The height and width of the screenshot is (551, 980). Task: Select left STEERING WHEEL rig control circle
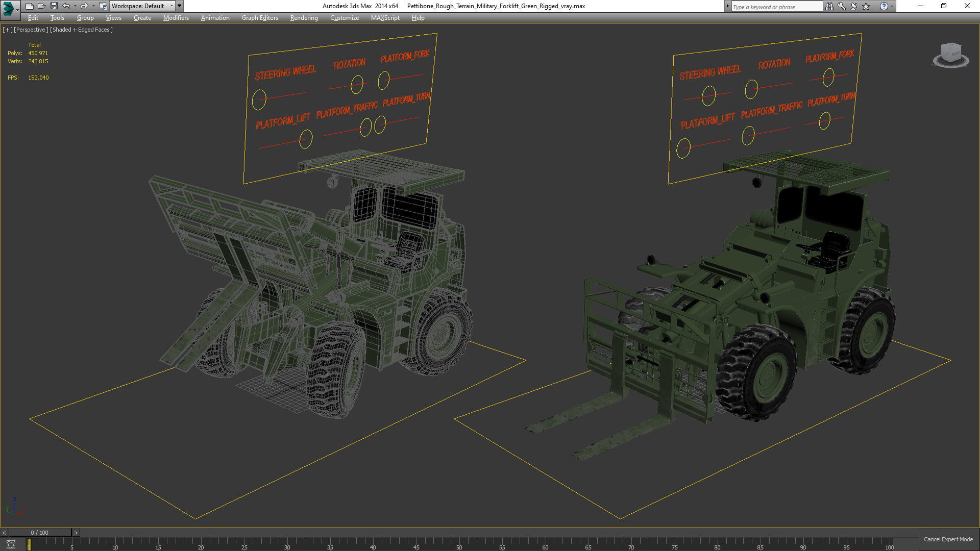[x=259, y=99]
